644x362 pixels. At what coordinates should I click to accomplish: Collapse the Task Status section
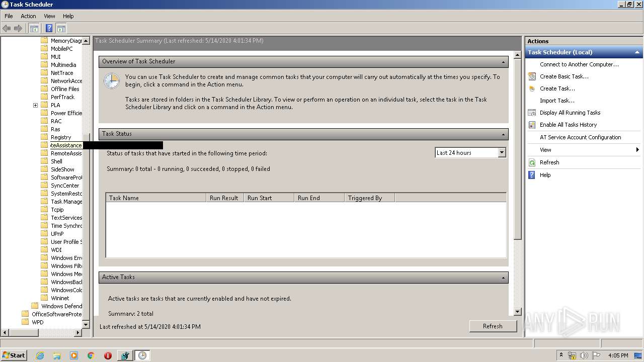503,134
